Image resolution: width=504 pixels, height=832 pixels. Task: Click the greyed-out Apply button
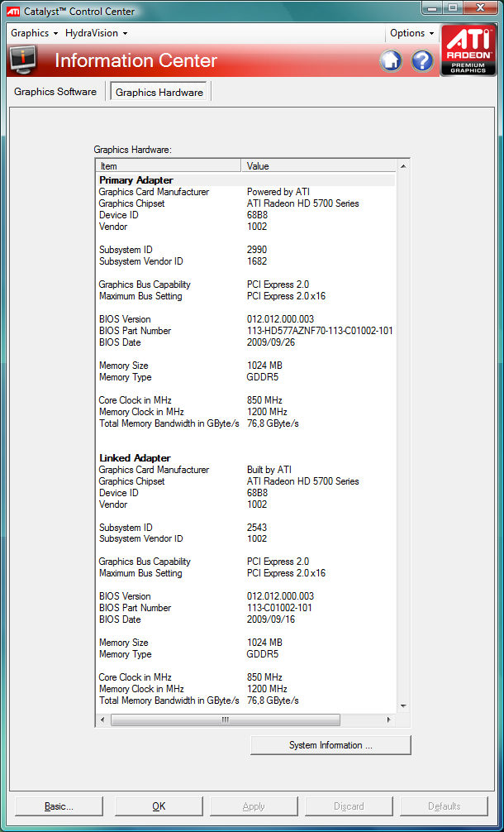[254, 806]
